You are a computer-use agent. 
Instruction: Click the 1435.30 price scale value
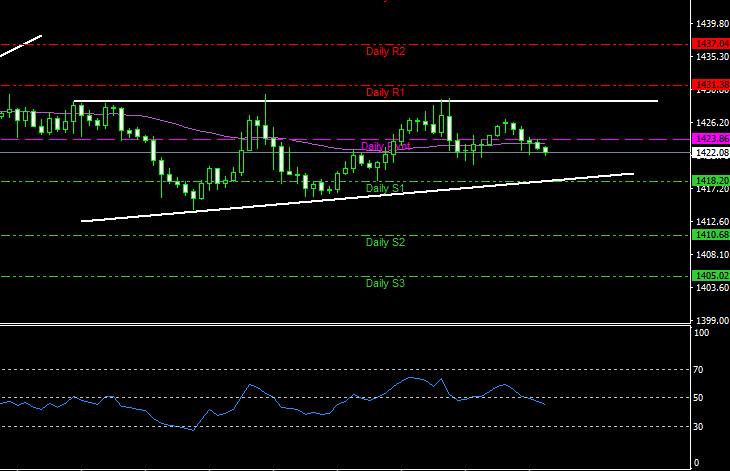click(x=712, y=56)
